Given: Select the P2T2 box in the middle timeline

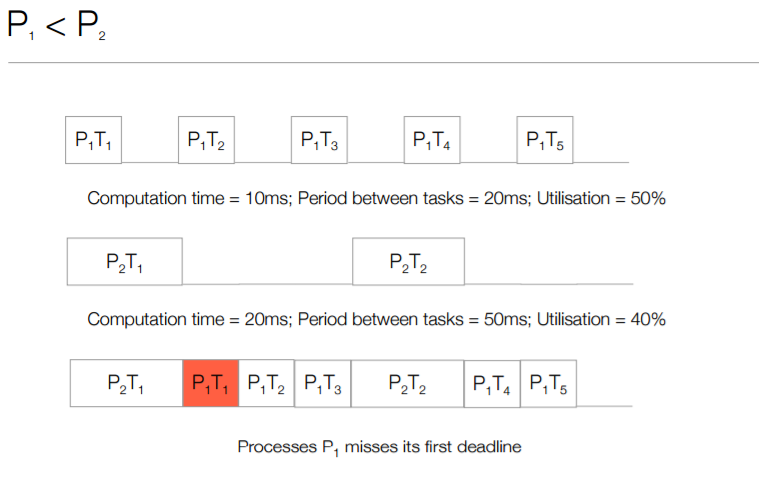Looking at the screenshot, I should [x=408, y=262].
